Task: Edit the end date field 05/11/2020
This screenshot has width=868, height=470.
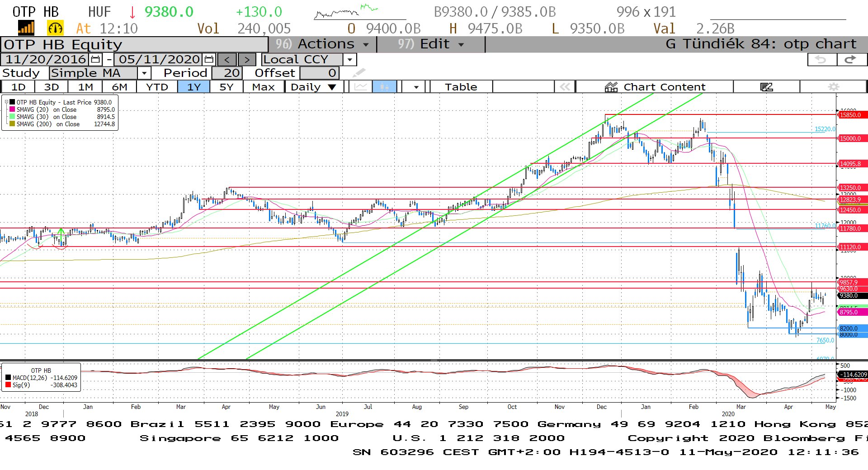Action: click(x=159, y=59)
